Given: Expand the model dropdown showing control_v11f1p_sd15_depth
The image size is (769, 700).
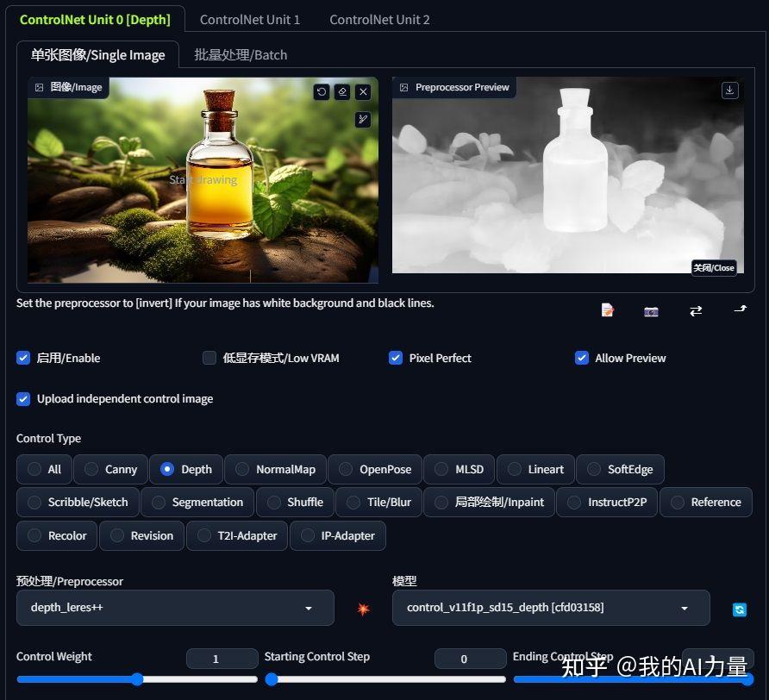Looking at the screenshot, I should [x=550, y=608].
